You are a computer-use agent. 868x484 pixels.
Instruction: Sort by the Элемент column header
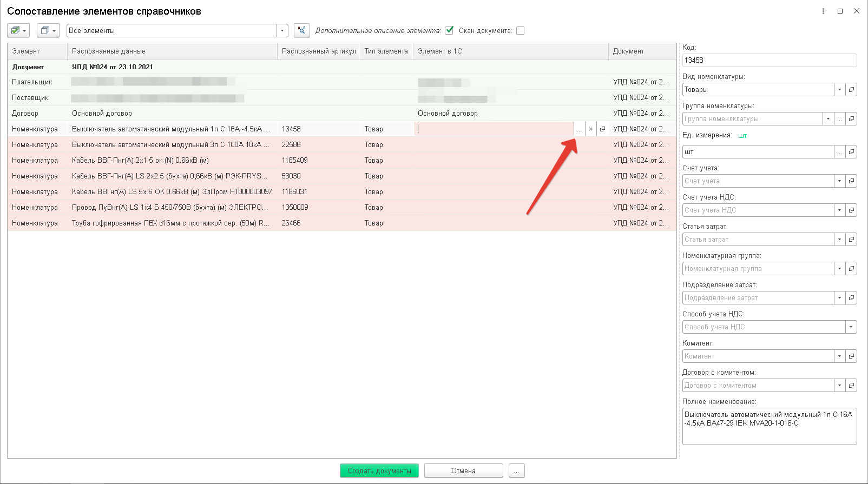pos(37,51)
